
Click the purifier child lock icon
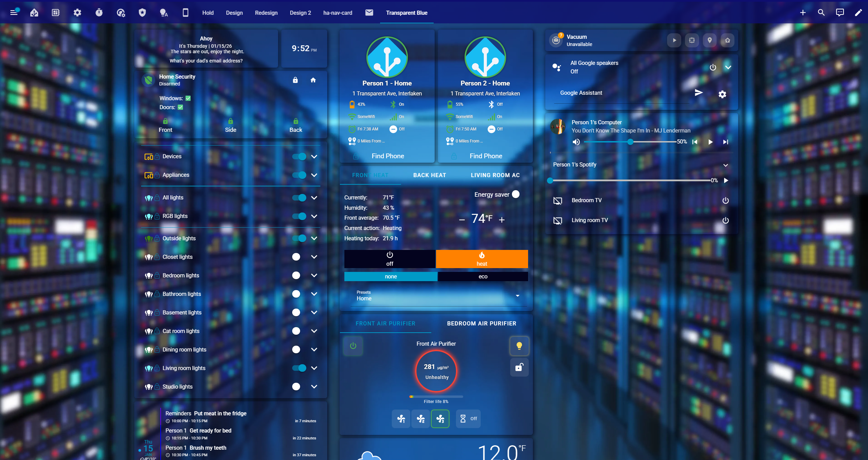click(519, 367)
